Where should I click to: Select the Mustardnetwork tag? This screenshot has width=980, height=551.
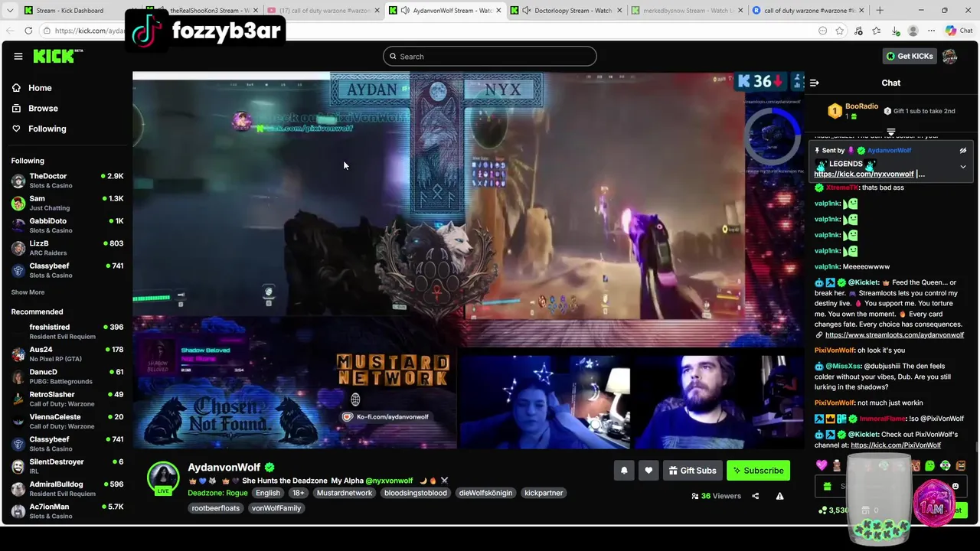tap(345, 493)
